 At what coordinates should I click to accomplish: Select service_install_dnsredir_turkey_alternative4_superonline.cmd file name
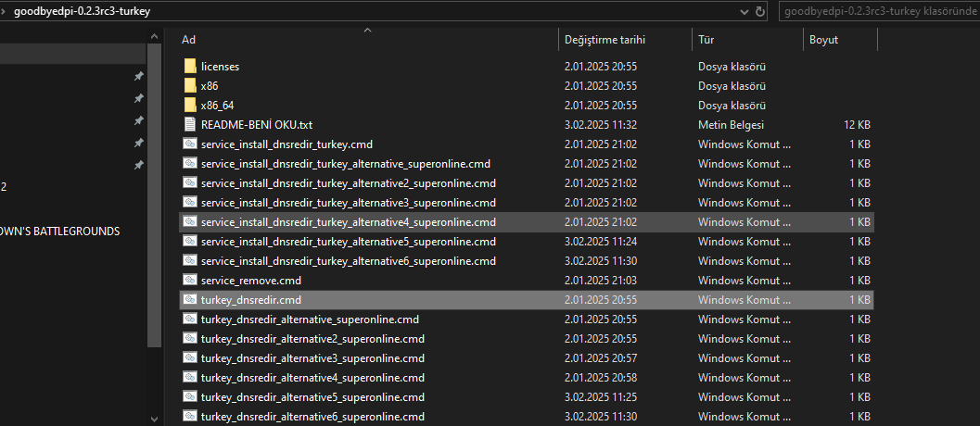[x=349, y=221]
